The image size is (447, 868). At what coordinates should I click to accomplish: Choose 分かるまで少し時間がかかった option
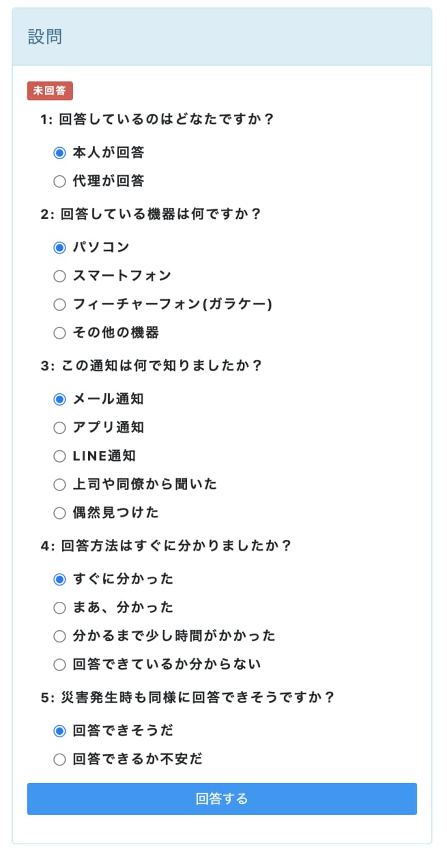pos(59,636)
